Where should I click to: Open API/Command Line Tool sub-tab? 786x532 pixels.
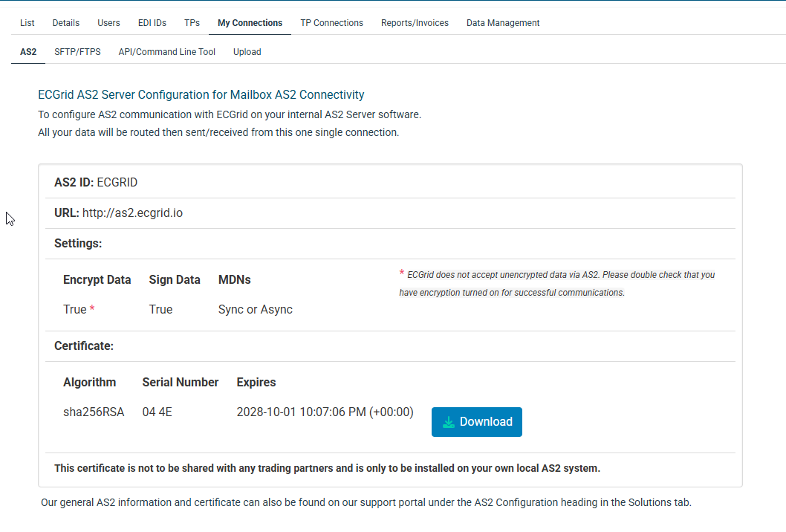pos(166,52)
